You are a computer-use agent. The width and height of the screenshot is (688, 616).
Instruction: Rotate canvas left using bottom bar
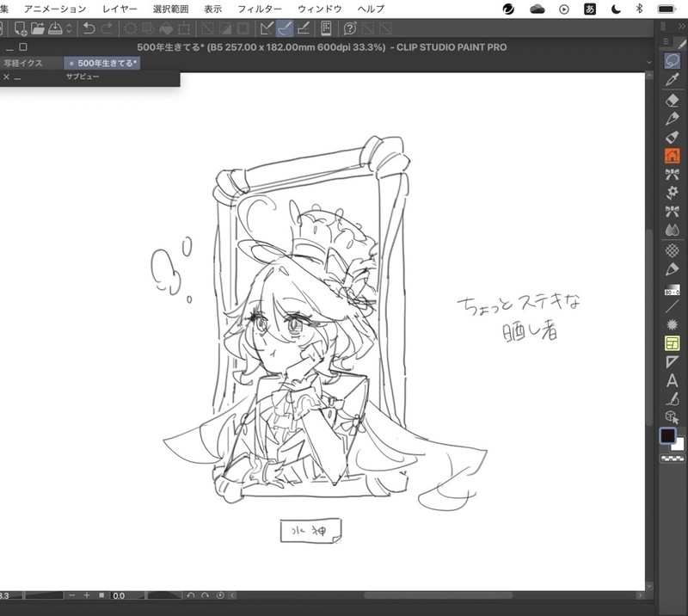[x=190, y=595]
